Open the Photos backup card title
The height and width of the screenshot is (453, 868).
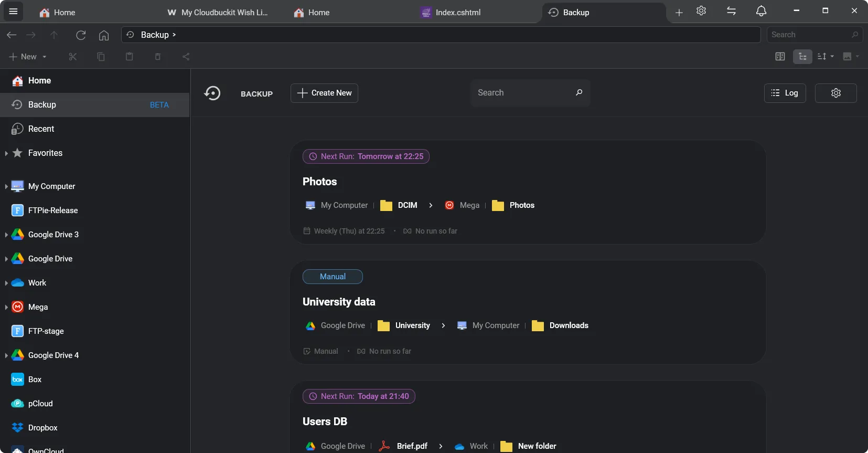(x=320, y=182)
